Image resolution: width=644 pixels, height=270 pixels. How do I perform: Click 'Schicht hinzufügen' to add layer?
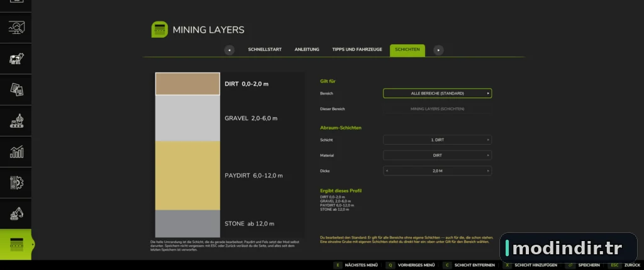(x=536, y=266)
